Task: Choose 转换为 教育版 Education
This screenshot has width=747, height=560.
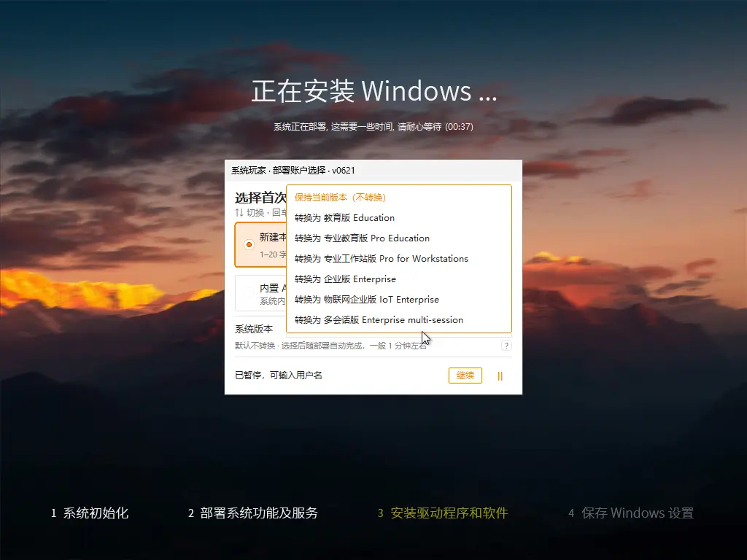Action: (x=399, y=217)
